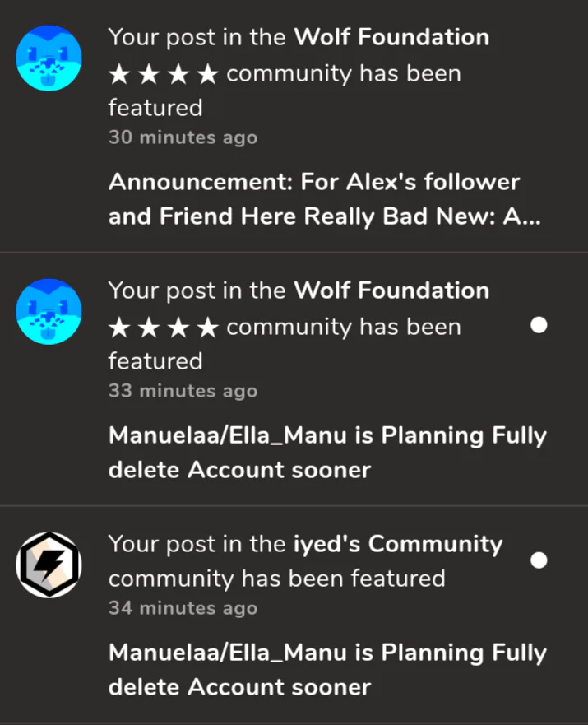Click the four stars in the 33-minute notification
This screenshot has height=725, width=588.
[x=164, y=328]
